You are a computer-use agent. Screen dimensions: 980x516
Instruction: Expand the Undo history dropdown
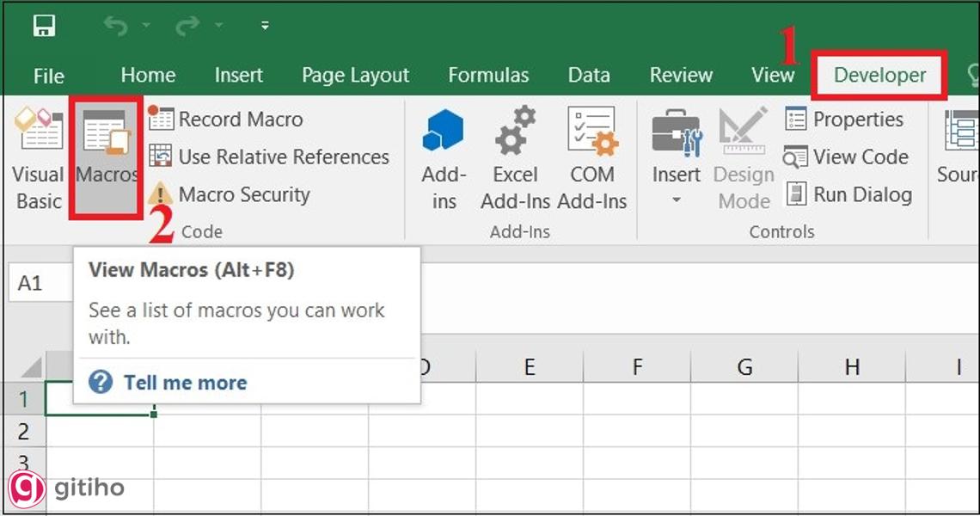(146, 25)
